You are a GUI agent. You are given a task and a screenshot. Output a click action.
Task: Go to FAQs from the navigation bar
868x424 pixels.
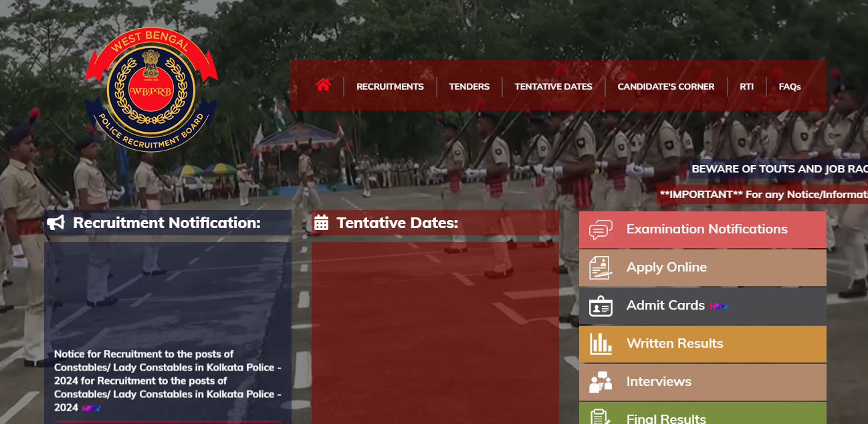coord(790,86)
